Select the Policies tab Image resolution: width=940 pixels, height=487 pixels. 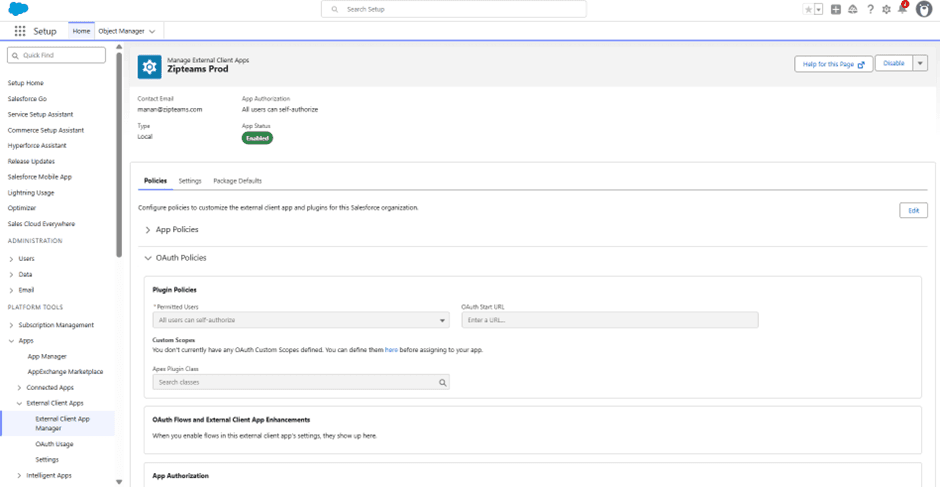coord(155,181)
